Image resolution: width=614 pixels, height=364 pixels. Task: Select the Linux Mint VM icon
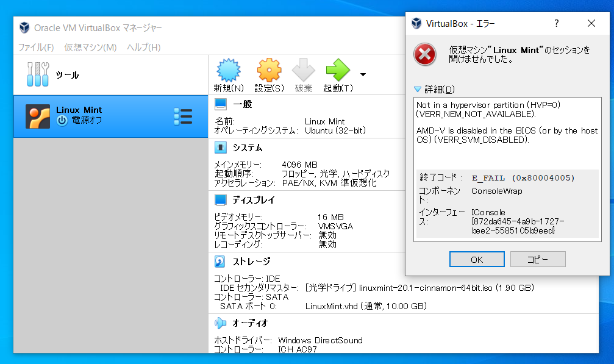pyautogui.click(x=38, y=116)
